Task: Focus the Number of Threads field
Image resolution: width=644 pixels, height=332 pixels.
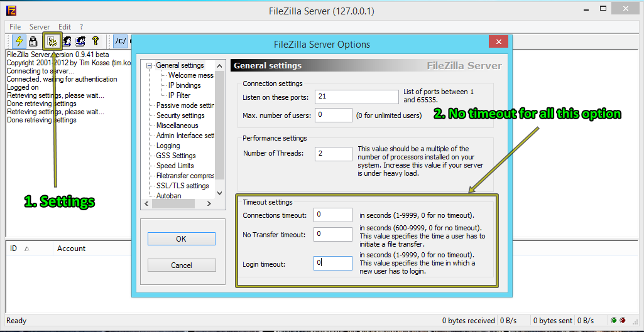Action: coord(334,154)
